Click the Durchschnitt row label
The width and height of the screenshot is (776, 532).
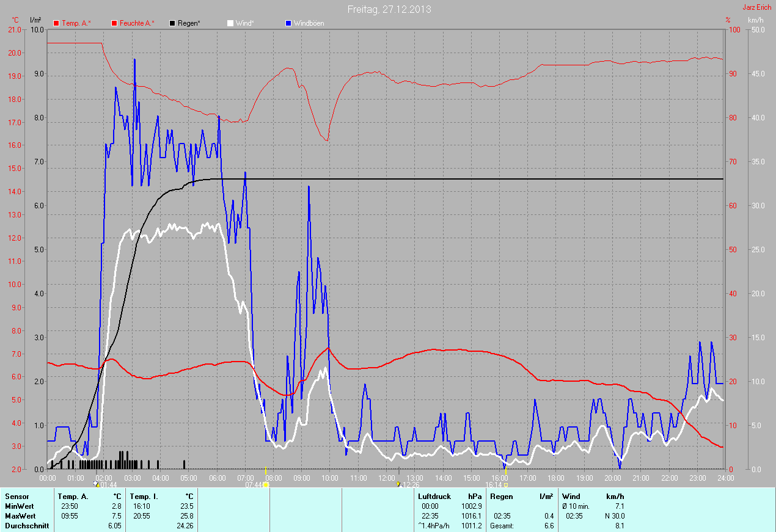[x=27, y=525]
